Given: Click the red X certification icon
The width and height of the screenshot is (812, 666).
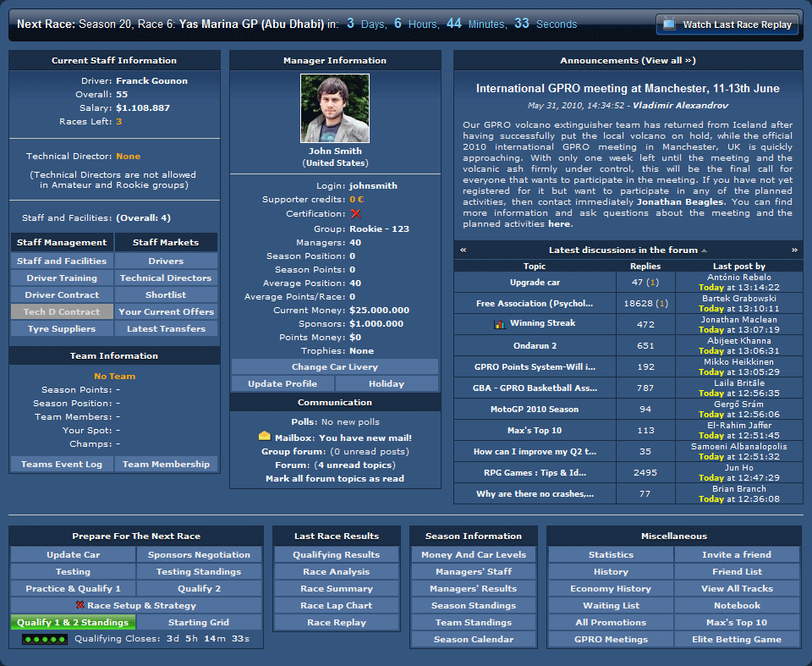Looking at the screenshot, I should pos(355,214).
